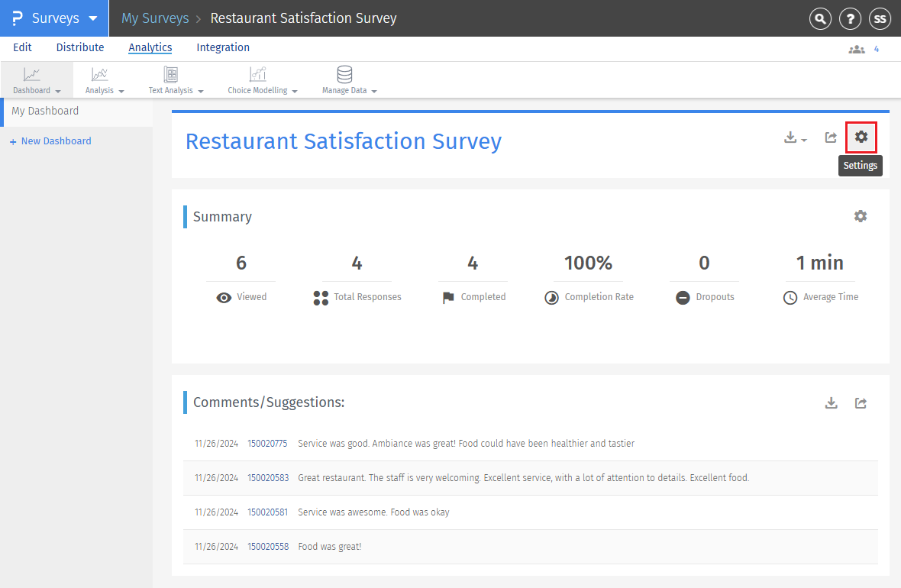Open Manage Data from the toolbar
This screenshot has height=588, width=901.
344,75
